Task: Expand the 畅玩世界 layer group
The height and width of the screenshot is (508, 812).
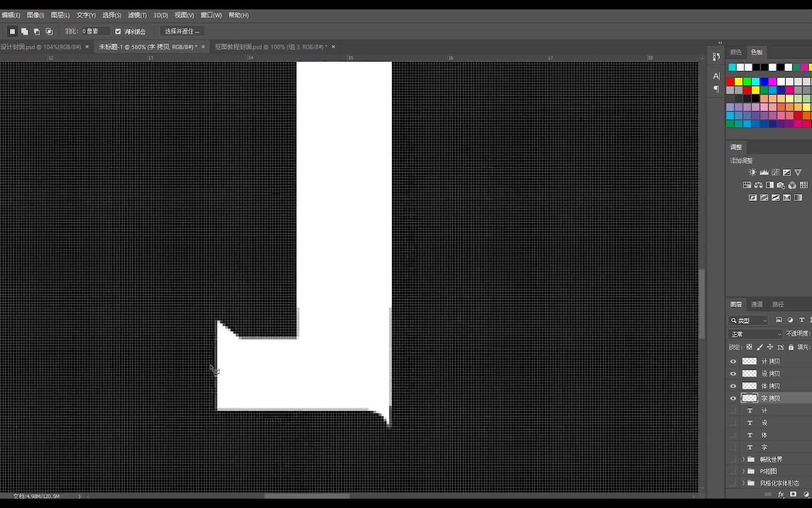Action: (x=743, y=459)
